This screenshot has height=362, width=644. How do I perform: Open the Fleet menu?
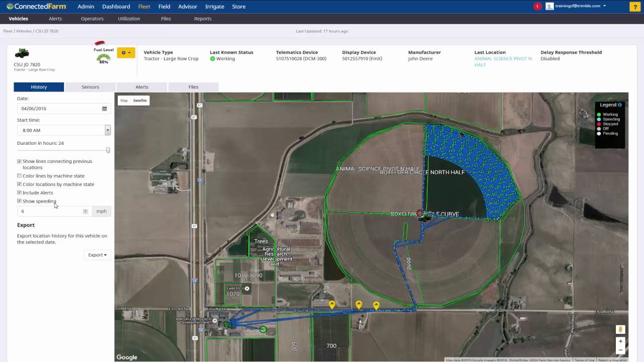point(144,7)
